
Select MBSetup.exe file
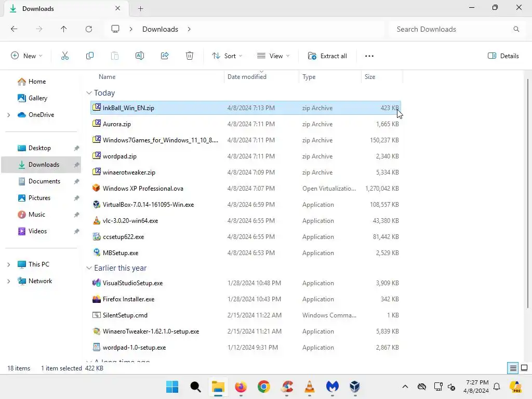(246, 253)
